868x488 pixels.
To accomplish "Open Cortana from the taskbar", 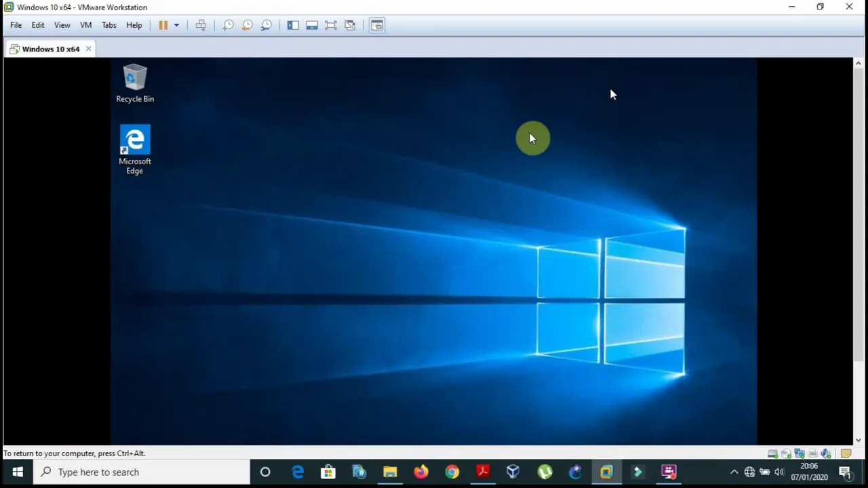I will 265,472.
